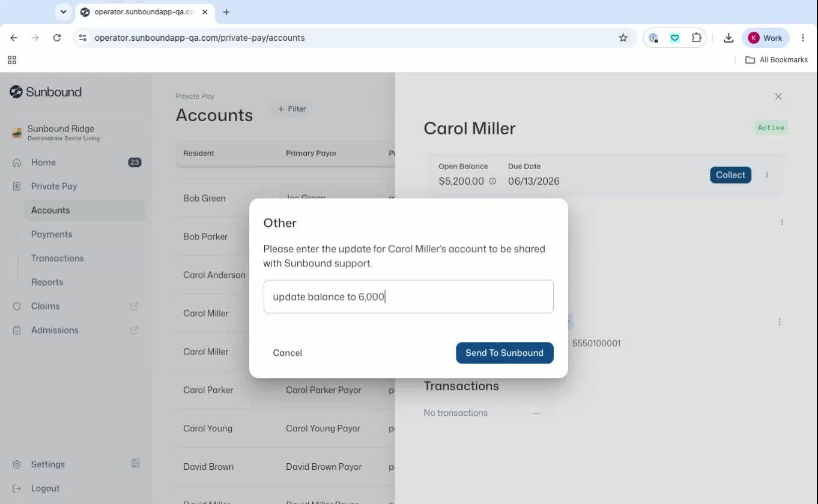Click the Collect button for Carol Miller

[730, 175]
